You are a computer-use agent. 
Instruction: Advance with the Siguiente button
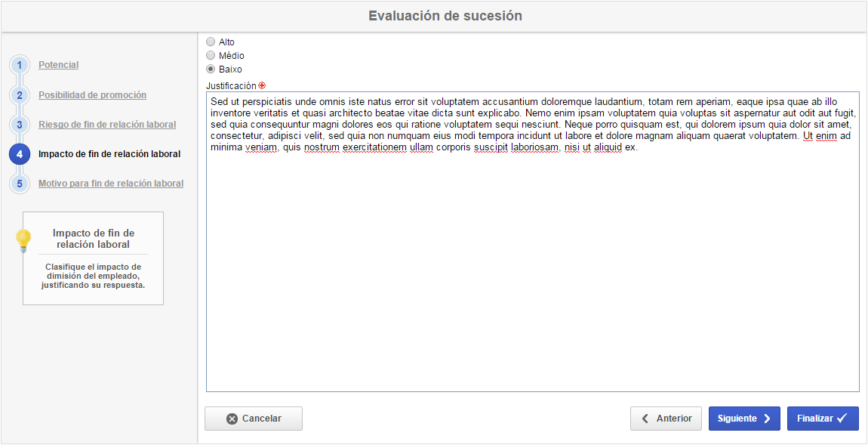[x=744, y=419]
